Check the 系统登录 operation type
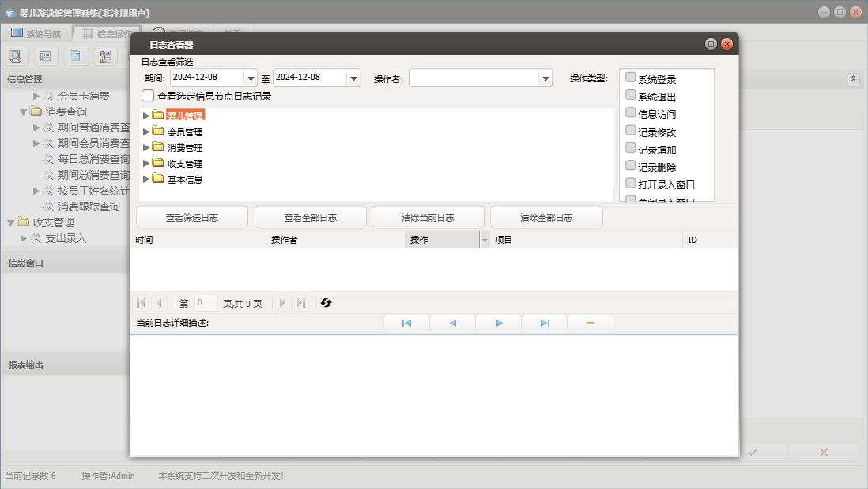 [630, 78]
